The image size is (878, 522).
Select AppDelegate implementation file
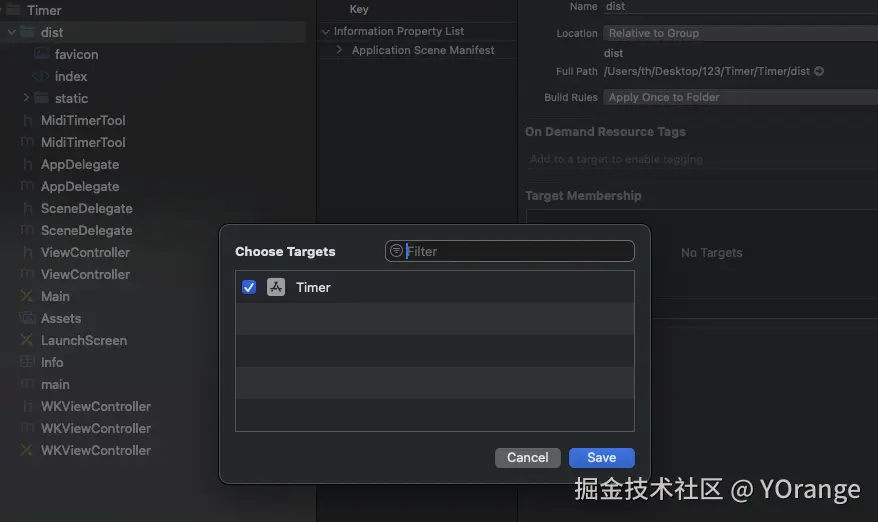(x=80, y=187)
